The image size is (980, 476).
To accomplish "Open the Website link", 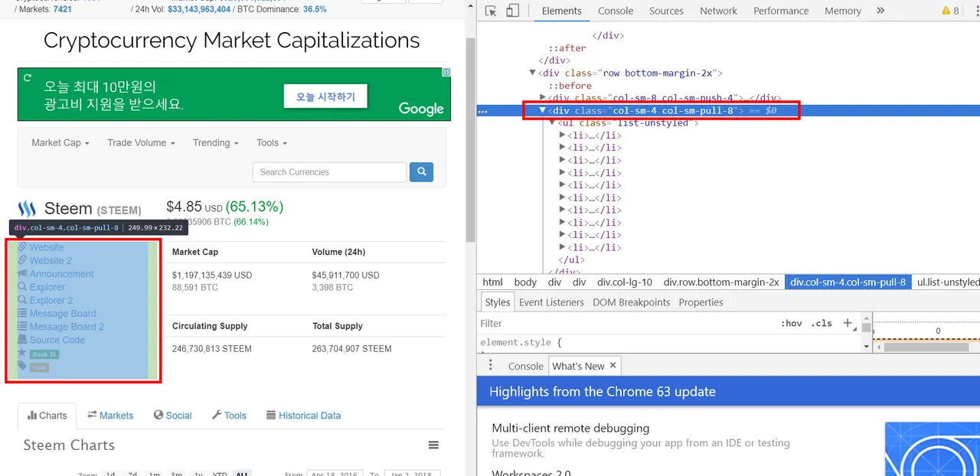I will coord(47,247).
